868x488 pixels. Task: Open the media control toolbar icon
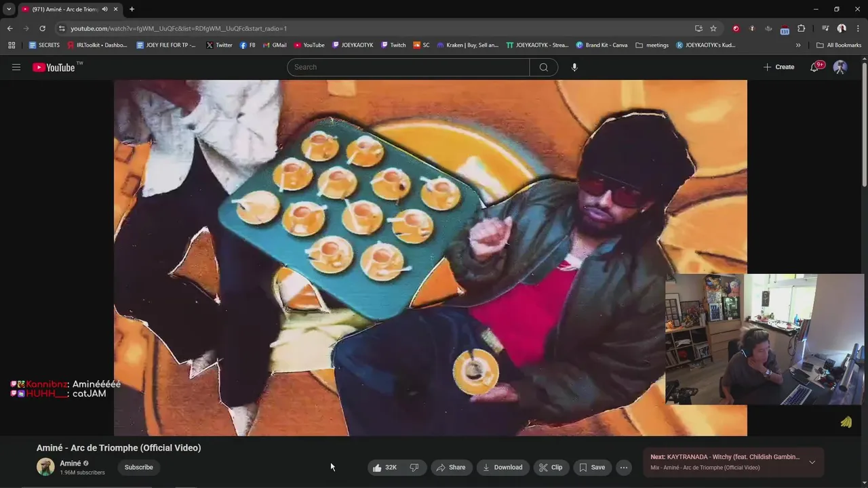point(825,28)
